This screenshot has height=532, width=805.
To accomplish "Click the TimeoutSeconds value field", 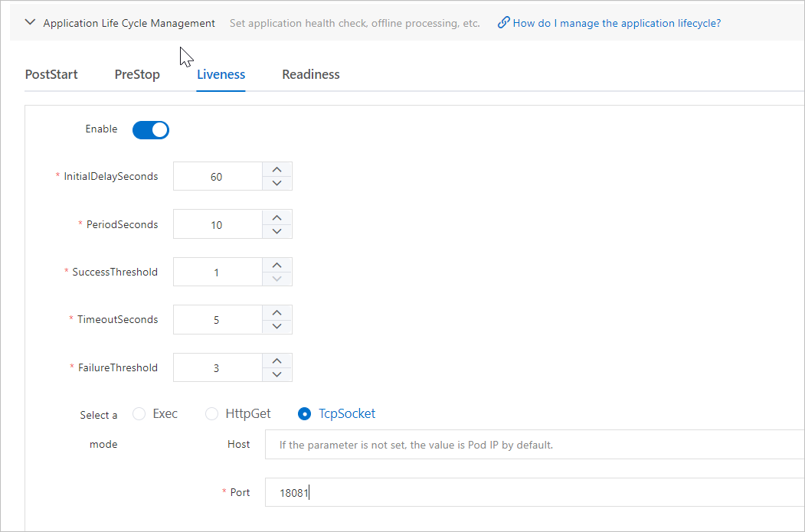I will click(218, 320).
